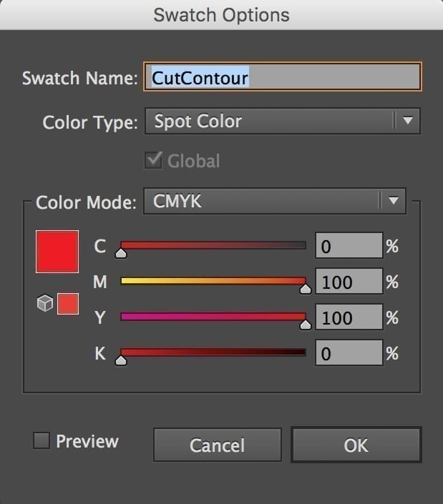The image size is (443, 504).
Task: Toggle the Global checkbox
Action: coord(153,161)
